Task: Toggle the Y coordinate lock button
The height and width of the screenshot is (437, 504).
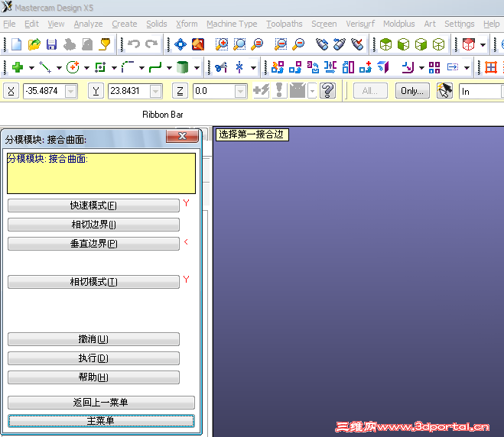Action: [x=96, y=91]
